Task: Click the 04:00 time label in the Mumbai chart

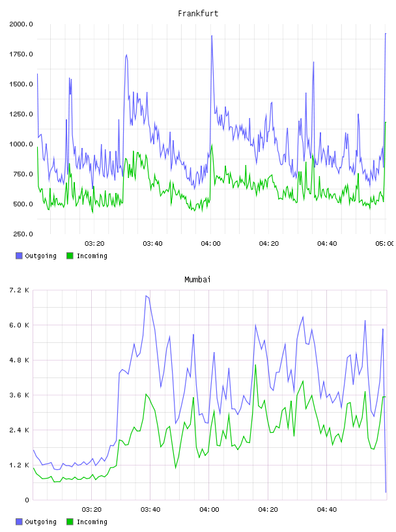Action: tap(209, 510)
